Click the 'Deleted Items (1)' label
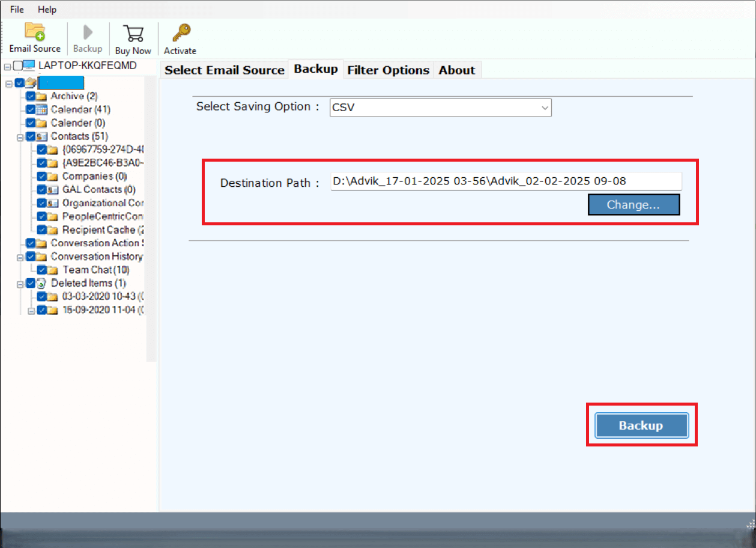 88,283
